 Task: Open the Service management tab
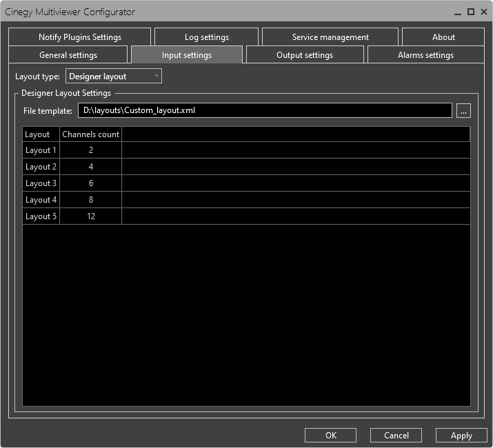point(330,37)
